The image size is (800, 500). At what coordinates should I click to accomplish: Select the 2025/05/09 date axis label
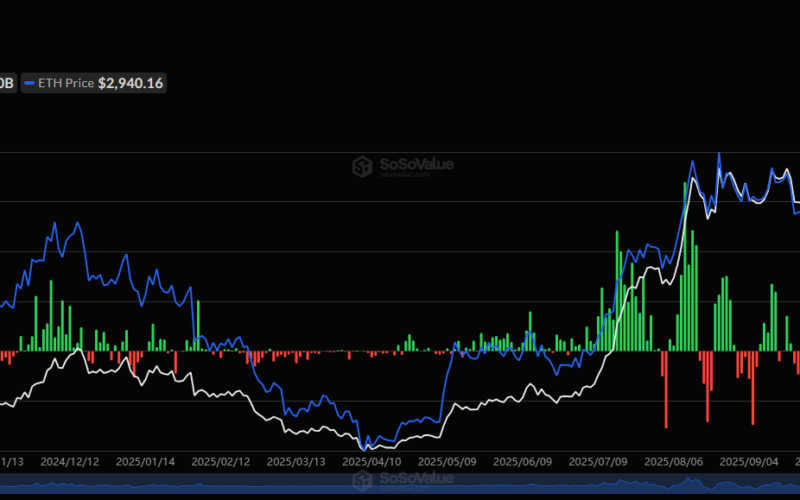pos(446,462)
